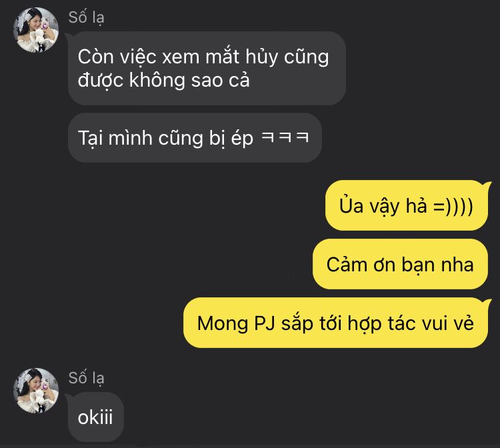This screenshot has height=448, width=500.
Task: Click the ㅋㅋㅋ characters in the message
Action: [285, 137]
